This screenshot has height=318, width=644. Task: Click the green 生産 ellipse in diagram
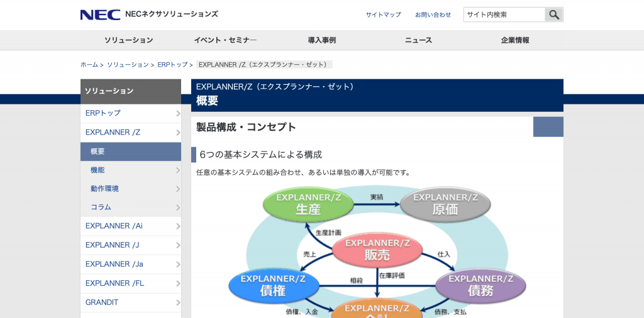pyautogui.click(x=308, y=204)
